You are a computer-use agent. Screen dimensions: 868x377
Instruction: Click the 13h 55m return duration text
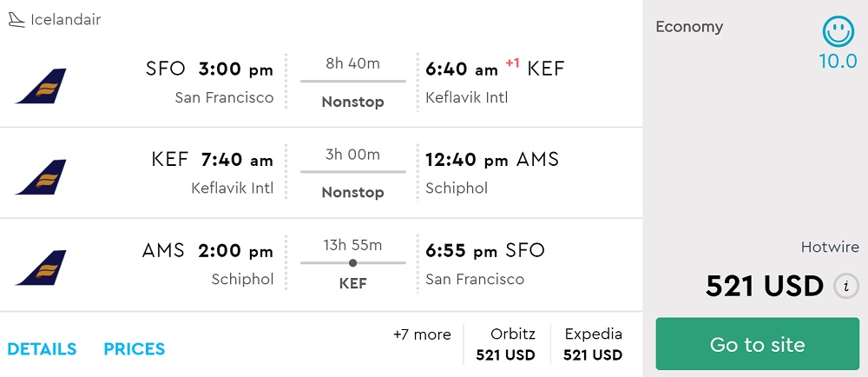pyautogui.click(x=352, y=245)
